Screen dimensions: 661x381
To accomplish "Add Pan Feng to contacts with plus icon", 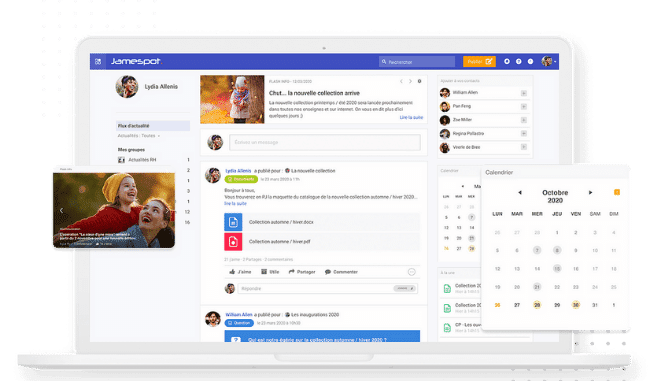I will click(x=524, y=107).
